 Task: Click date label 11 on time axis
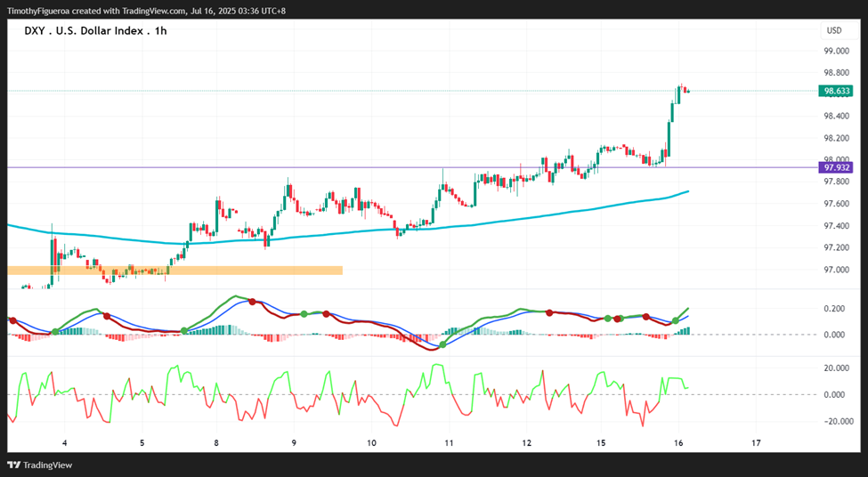click(449, 443)
